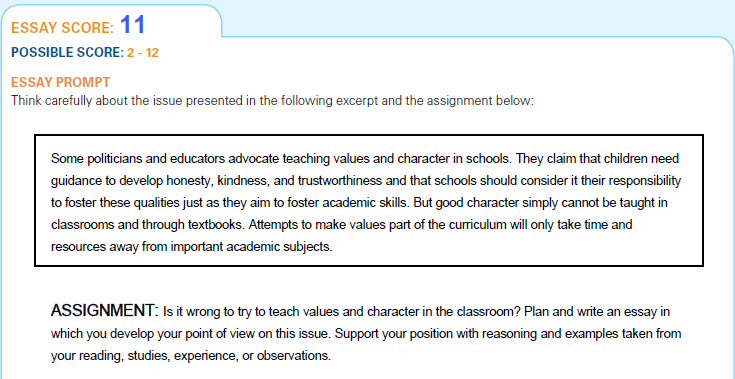Click the essay score tab header area
Image resolution: width=735 pixels, height=379 pixels.
click(x=111, y=21)
